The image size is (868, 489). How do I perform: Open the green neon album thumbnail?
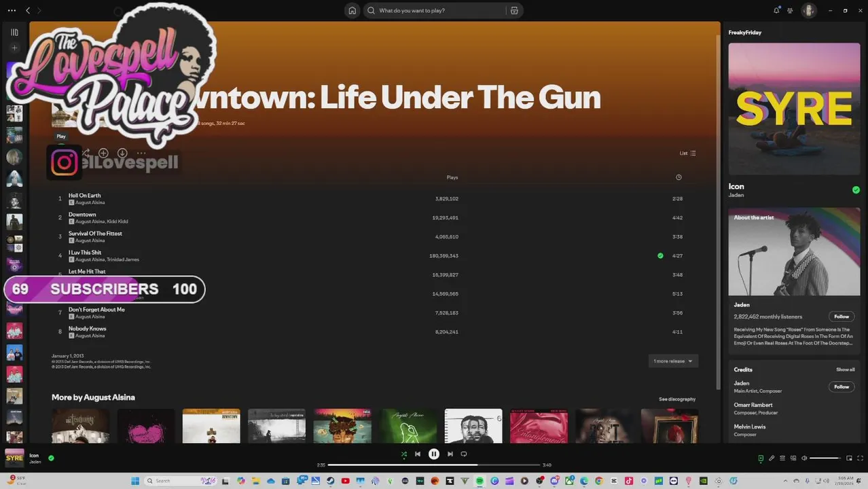click(408, 426)
